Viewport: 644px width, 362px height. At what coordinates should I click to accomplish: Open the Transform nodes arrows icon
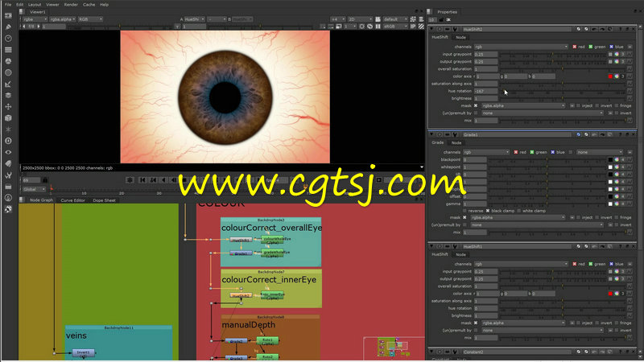(x=8, y=107)
